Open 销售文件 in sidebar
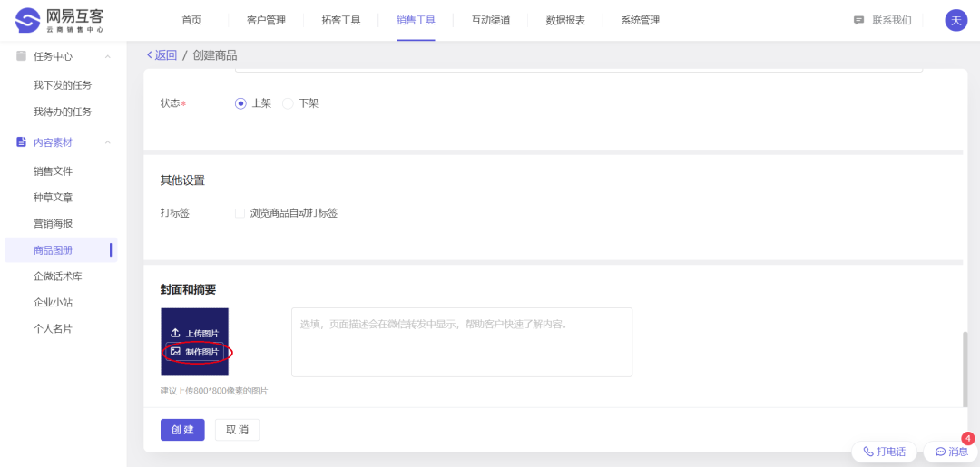 pos(54,171)
